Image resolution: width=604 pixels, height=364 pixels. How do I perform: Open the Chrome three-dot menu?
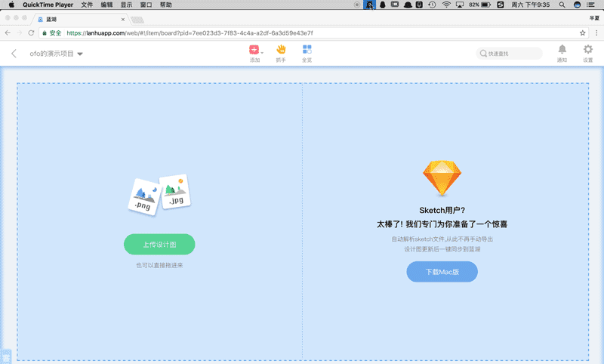596,33
